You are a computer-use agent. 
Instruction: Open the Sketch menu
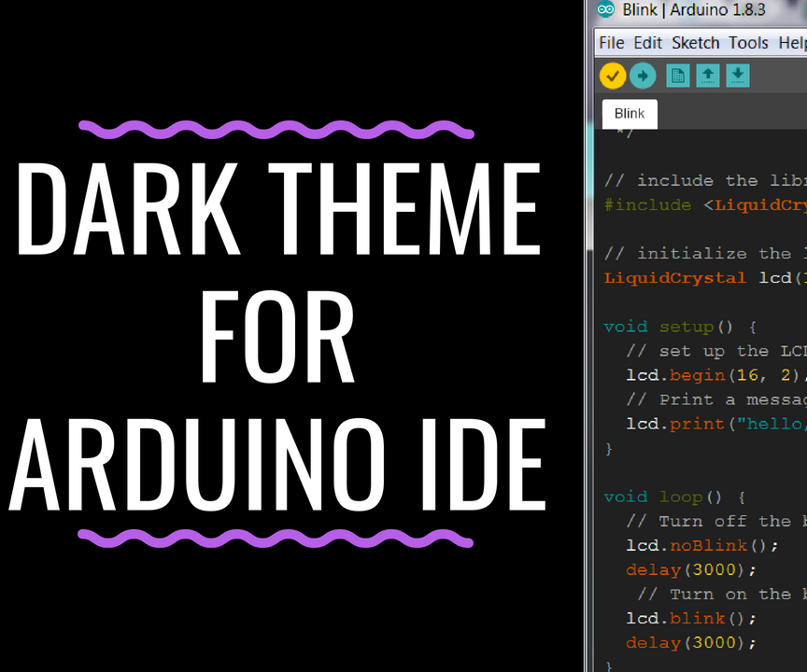[695, 43]
